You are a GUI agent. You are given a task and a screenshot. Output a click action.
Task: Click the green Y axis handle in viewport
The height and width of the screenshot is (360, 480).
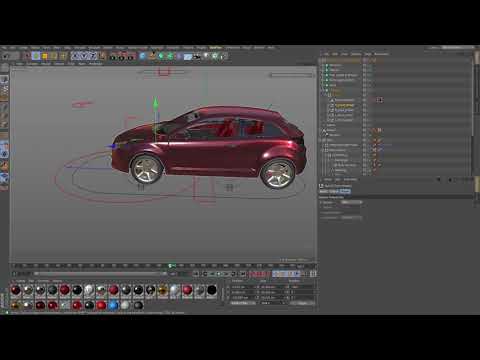(155, 102)
